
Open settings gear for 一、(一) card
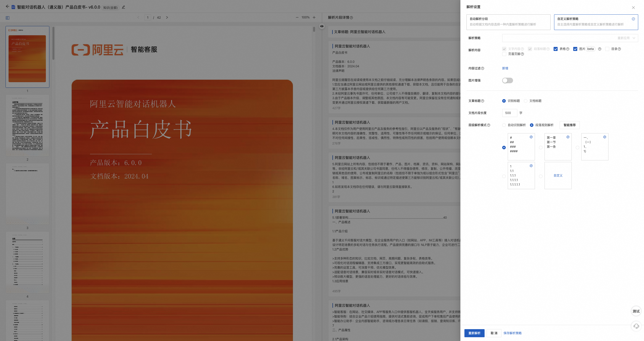tap(605, 137)
